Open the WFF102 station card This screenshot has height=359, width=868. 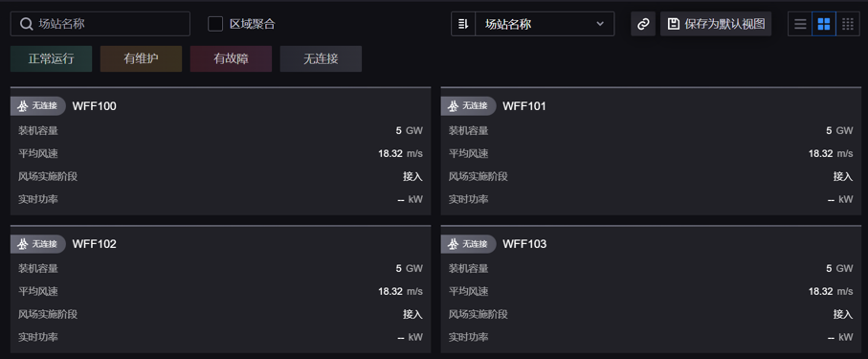tap(220, 289)
